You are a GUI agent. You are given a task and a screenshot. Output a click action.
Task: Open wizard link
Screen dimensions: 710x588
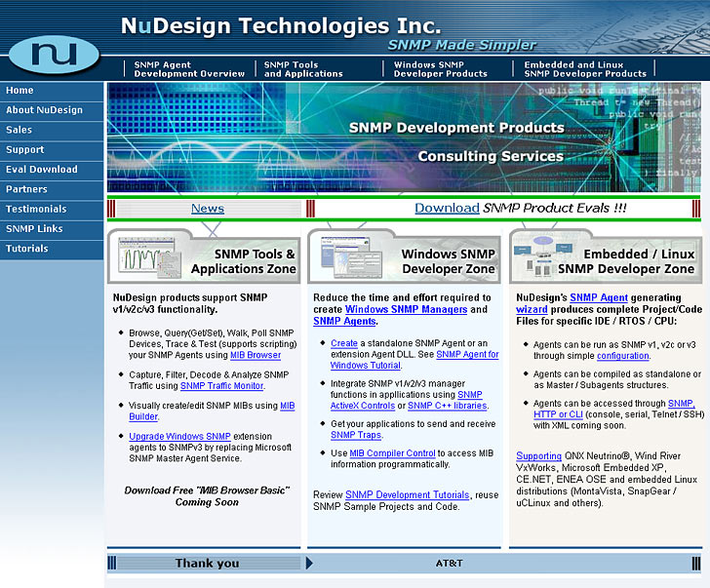532,310
